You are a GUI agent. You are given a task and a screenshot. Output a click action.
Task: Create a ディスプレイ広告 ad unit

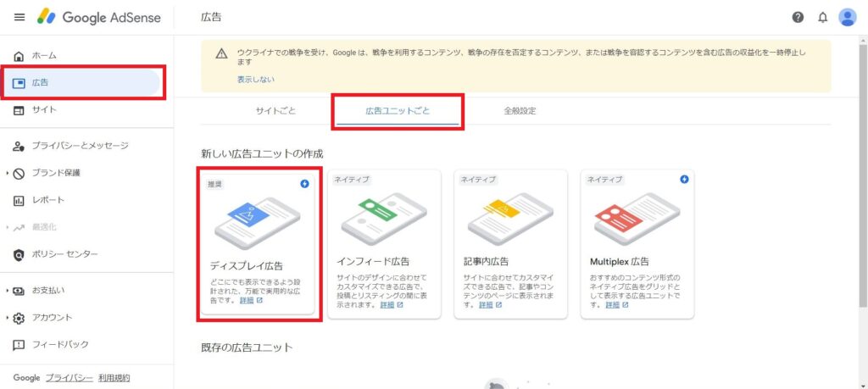[259, 244]
